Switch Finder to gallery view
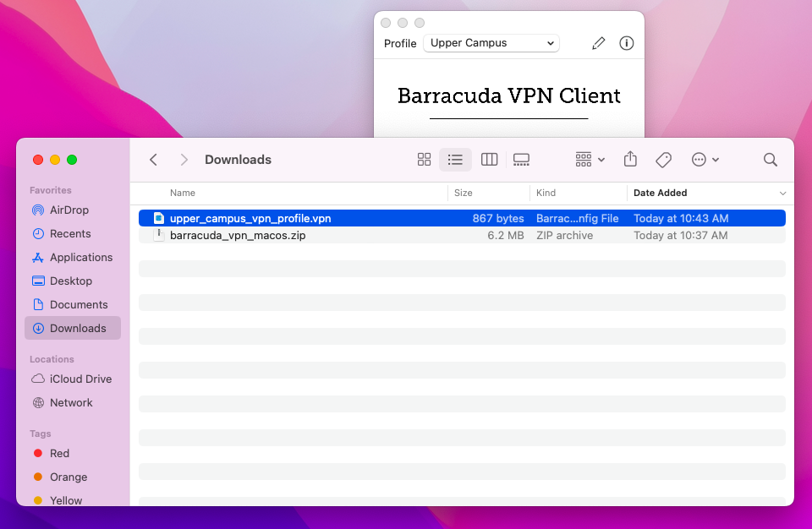This screenshot has width=812, height=529. tap(521, 160)
